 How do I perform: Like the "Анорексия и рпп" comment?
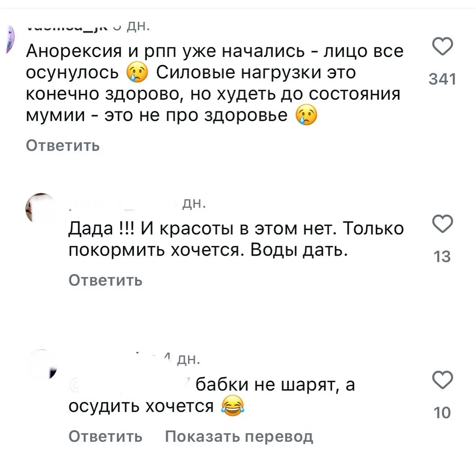click(442, 46)
